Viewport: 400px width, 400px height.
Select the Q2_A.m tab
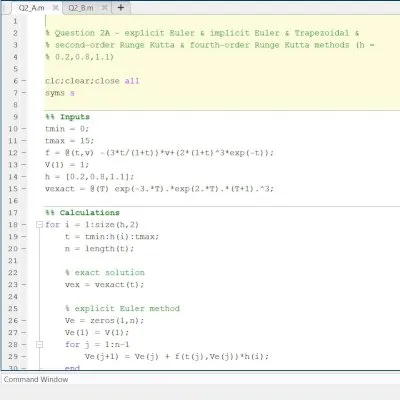(x=31, y=8)
